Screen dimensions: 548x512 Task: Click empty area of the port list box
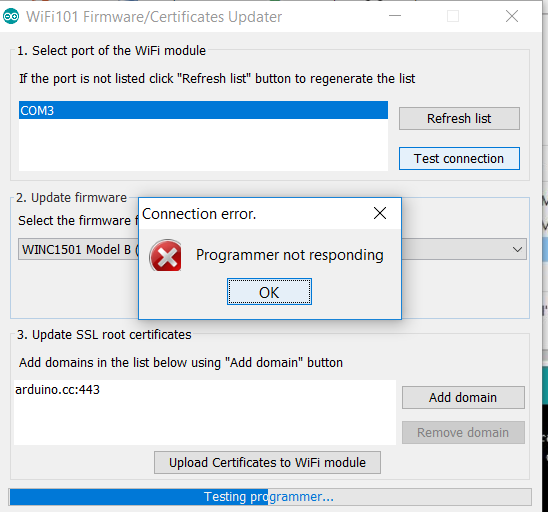(x=203, y=145)
